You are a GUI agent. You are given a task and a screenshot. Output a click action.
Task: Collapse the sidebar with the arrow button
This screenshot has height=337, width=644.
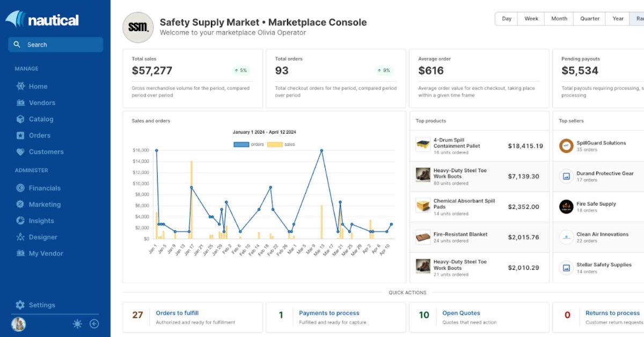click(94, 324)
